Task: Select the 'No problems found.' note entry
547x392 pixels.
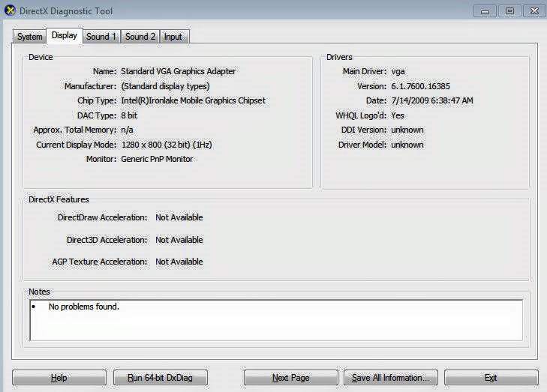Action: [83, 307]
